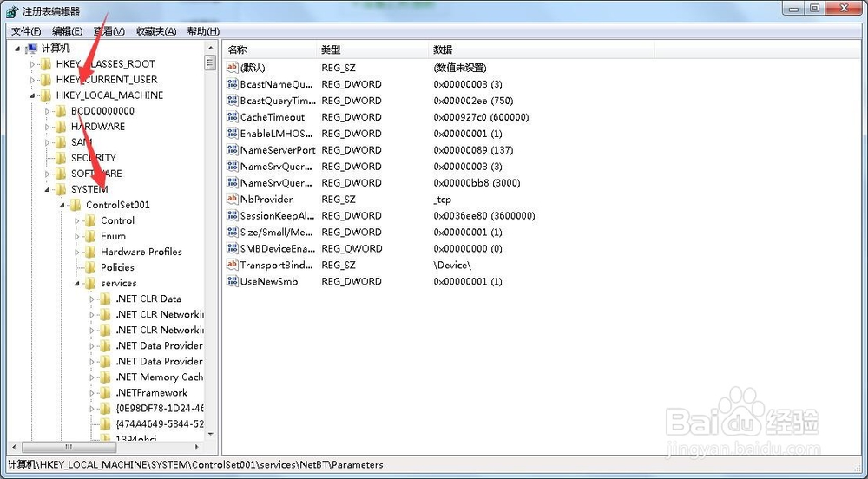Image resolution: width=868 pixels, height=479 pixels.
Task: Select the SOFTWARE tree key
Action: [x=96, y=174]
